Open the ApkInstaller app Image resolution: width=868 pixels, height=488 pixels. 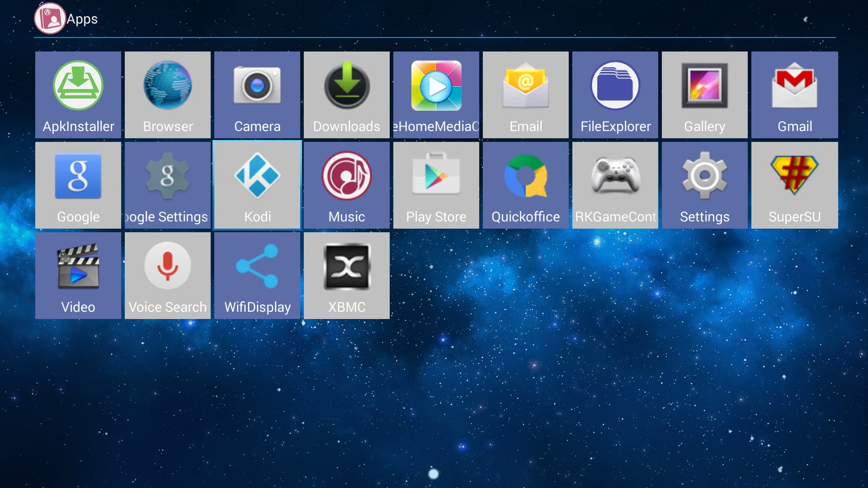click(x=78, y=95)
